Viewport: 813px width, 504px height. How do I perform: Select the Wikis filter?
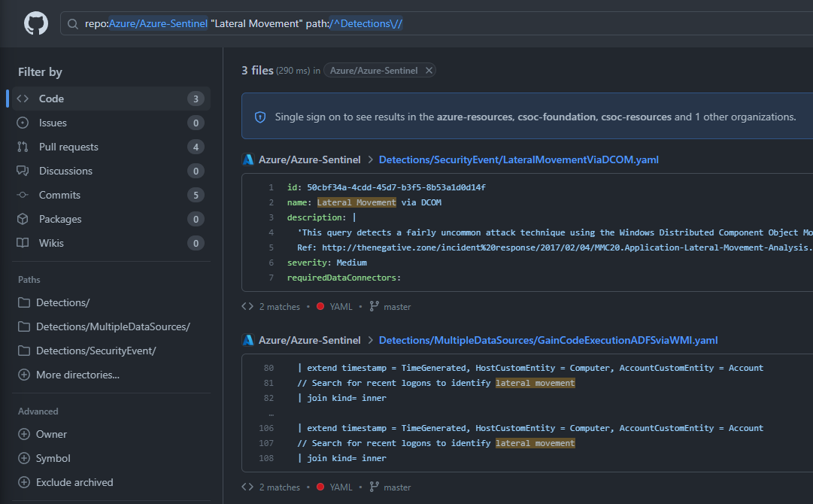click(x=111, y=243)
